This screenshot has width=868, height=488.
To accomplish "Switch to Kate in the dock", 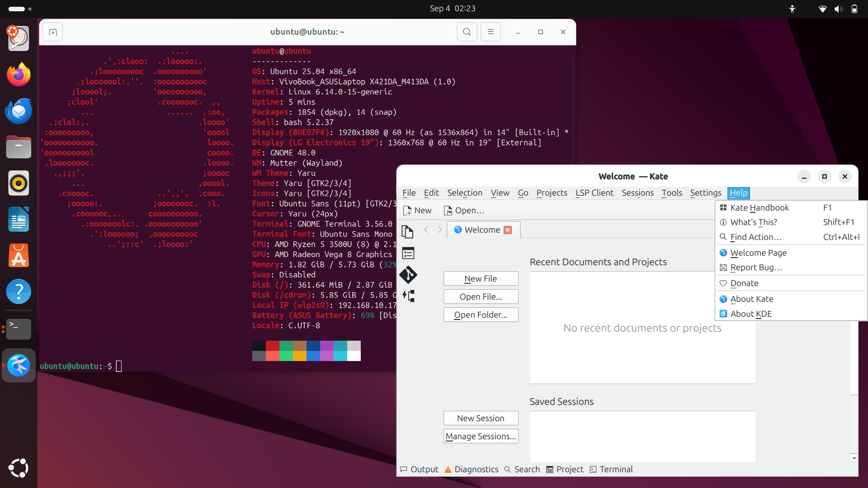I will coord(19,366).
